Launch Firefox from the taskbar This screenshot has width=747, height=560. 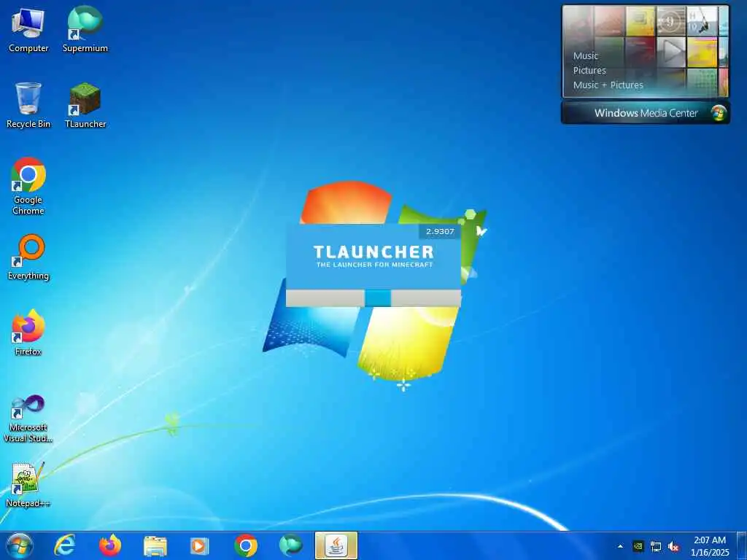click(x=110, y=545)
